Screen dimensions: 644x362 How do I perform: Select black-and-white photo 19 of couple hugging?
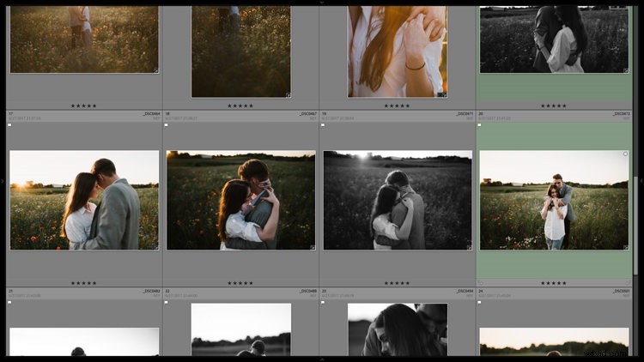tap(398, 200)
